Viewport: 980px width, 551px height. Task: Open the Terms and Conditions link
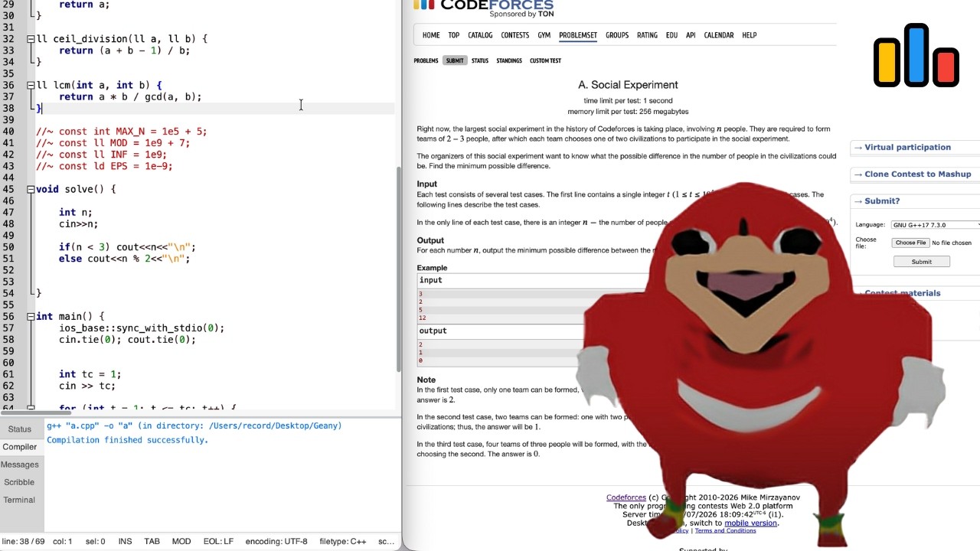tap(725, 531)
